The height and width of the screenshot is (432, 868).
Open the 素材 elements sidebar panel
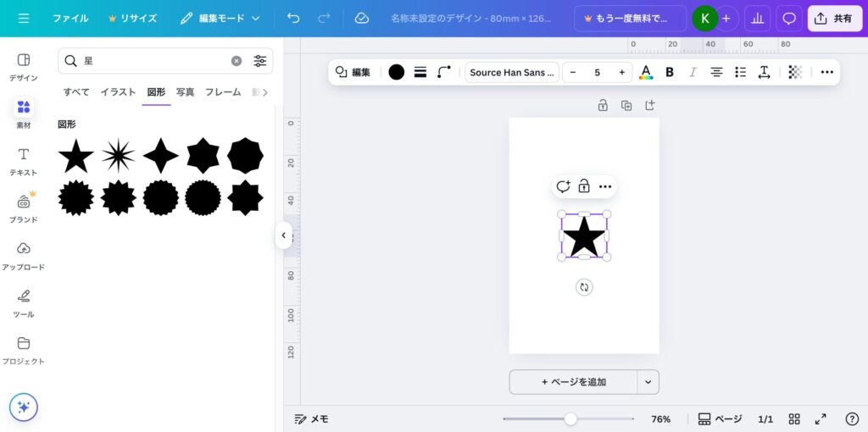24,113
